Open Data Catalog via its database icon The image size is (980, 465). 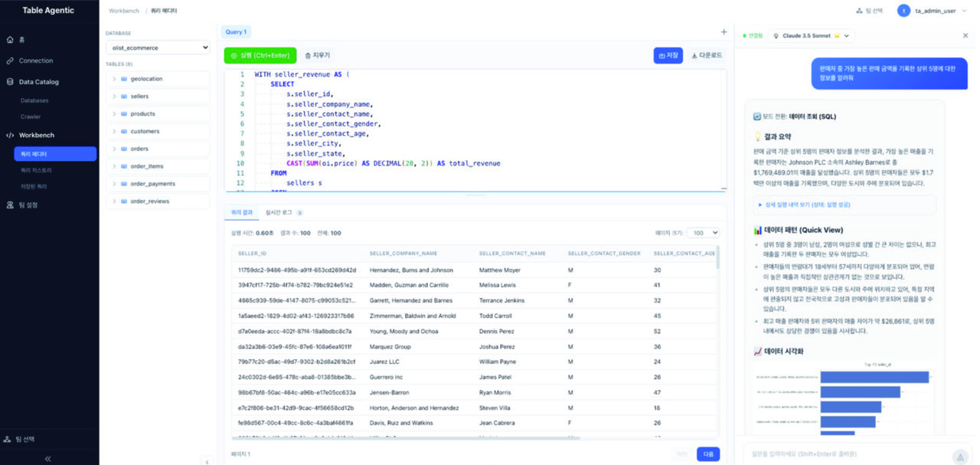(10, 82)
